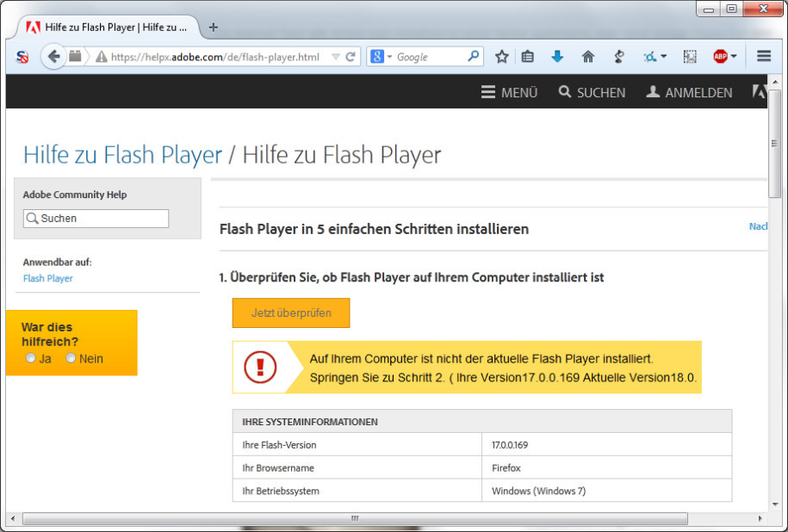Maximize the Firefox window
Viewport: 788px width, 532px height.
[731, 9]
